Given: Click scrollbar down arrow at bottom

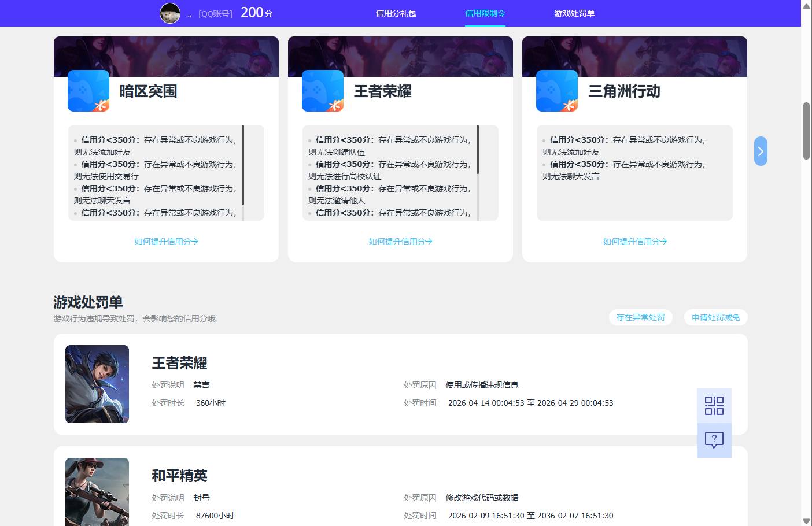Looking at the screenshot, I should [806, 521].
